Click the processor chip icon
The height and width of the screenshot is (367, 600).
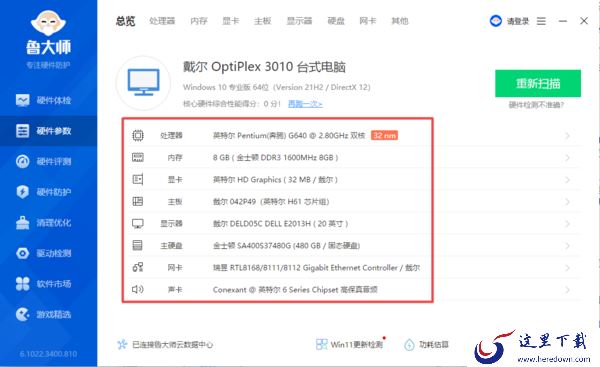coord(138,135)
